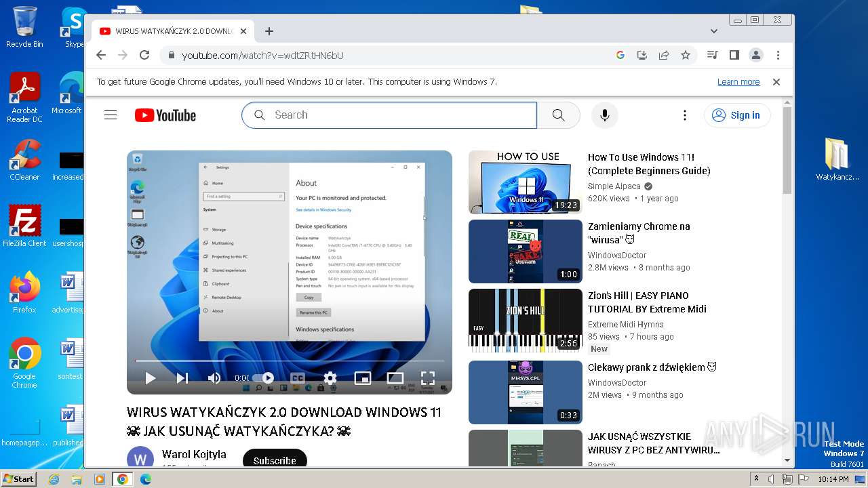
Task: Open a new tab
Action: click(x=269, y=31)
